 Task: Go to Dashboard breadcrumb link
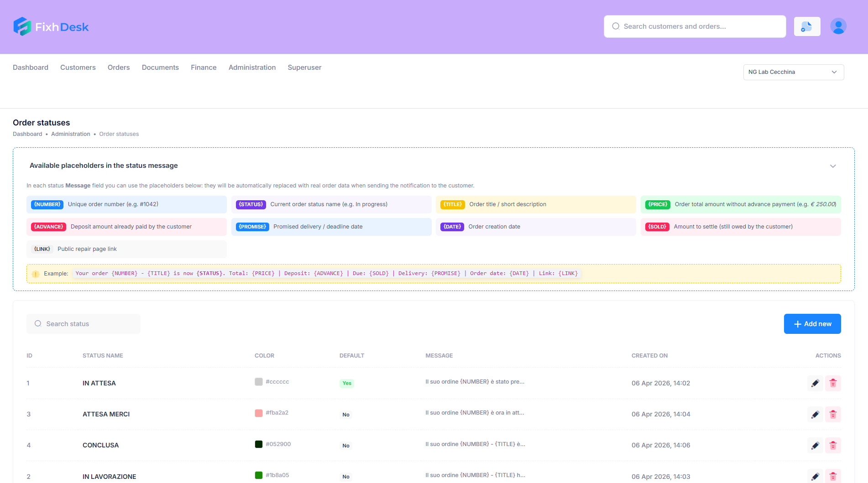tap(27, 134)
